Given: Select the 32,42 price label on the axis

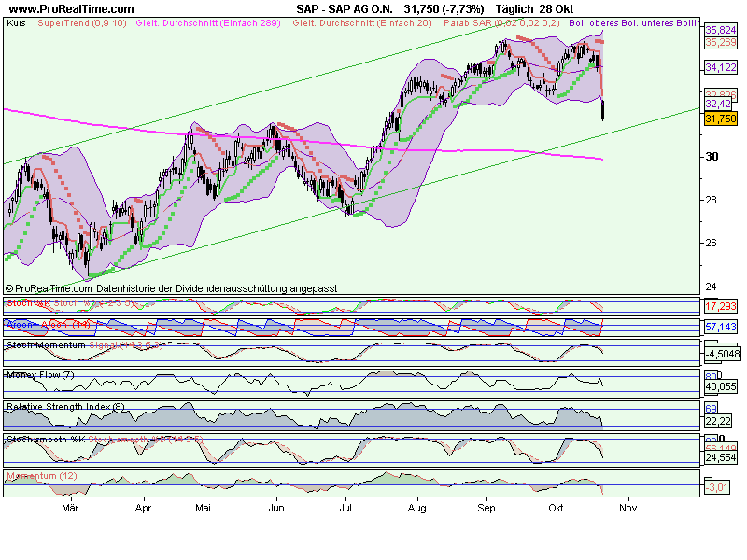Looking at the screenshot, I should [718, 104].
